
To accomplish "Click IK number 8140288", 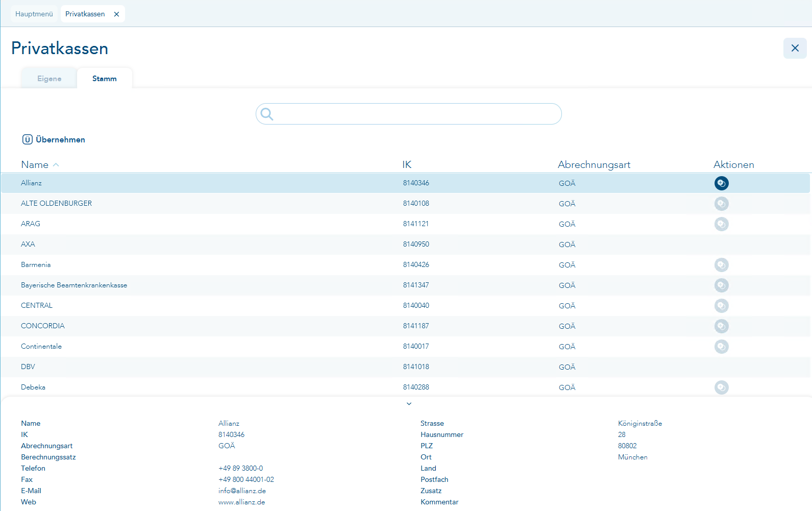I will coord(416,387).
